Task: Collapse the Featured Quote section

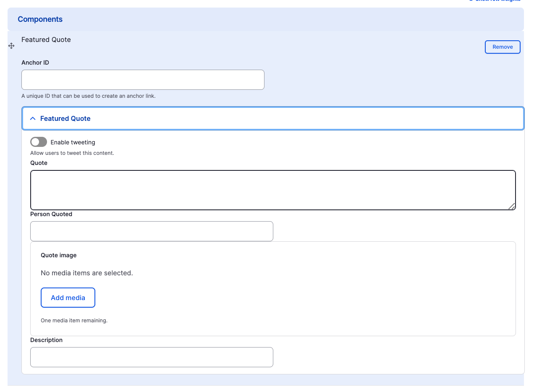Action: 273,118
